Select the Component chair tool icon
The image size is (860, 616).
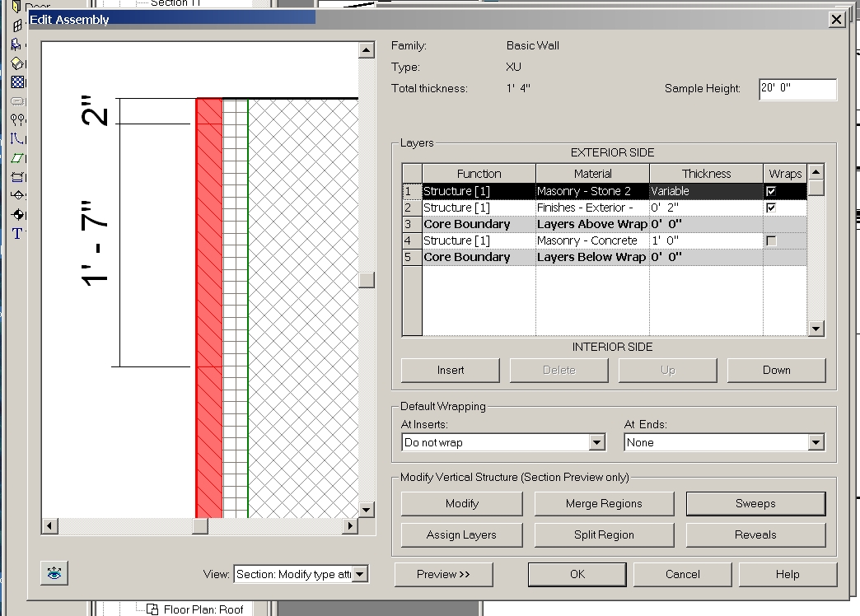click(x=17, y=44)
